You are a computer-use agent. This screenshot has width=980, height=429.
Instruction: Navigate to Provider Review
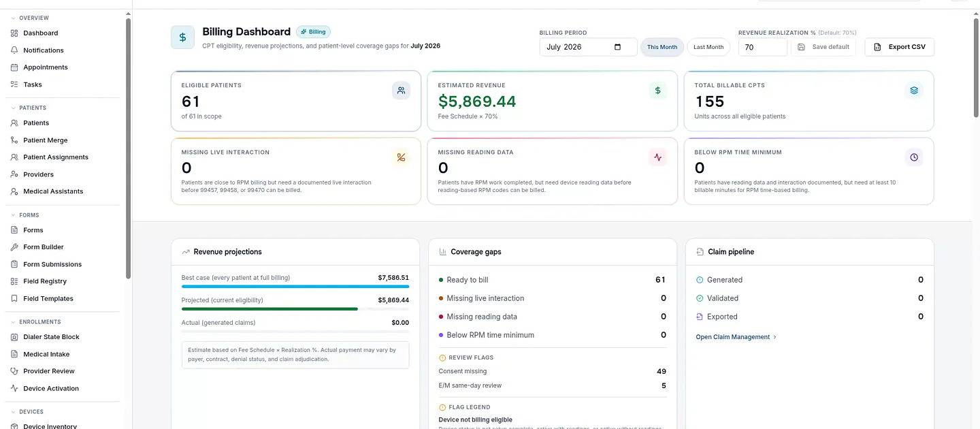[49, 371]
